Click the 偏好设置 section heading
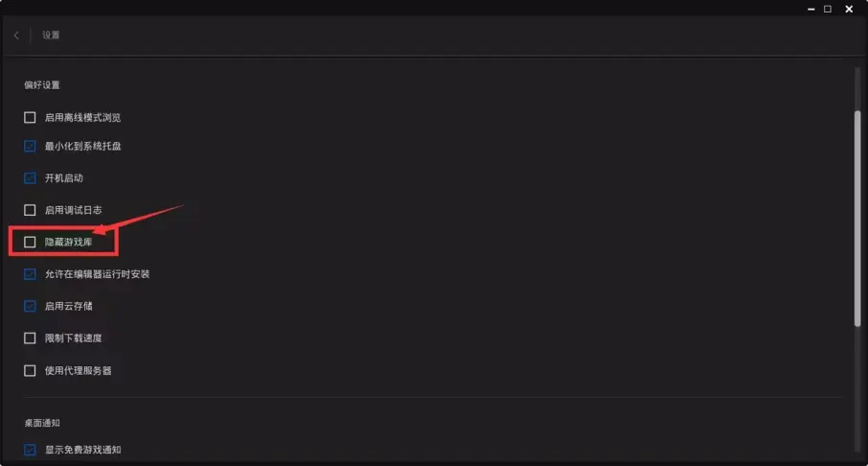 tap(42, 84)
